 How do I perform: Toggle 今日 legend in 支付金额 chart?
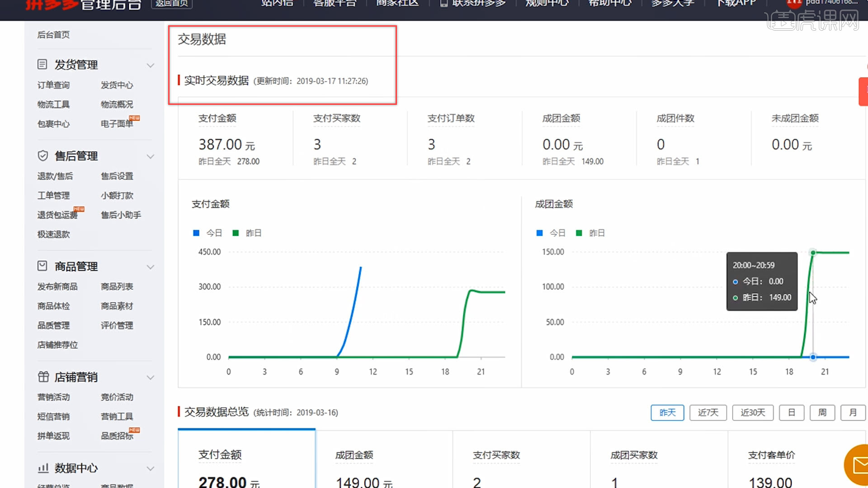click(208, 233)
